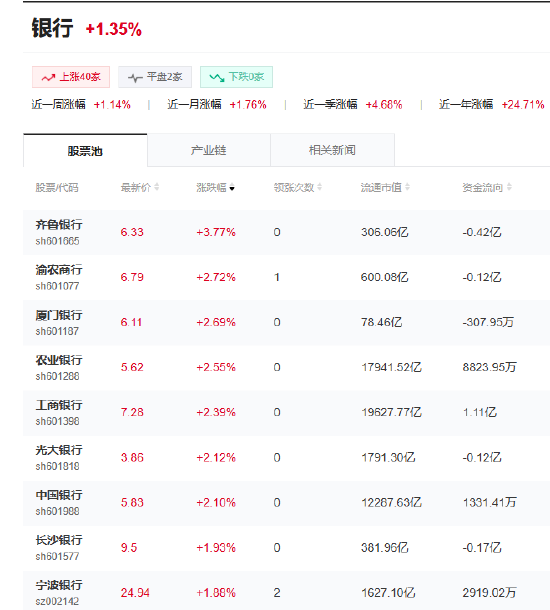Click the 涨跌幅 column header text
The width and height of the screenshot is (550, 610).
[x=211, y=188]
